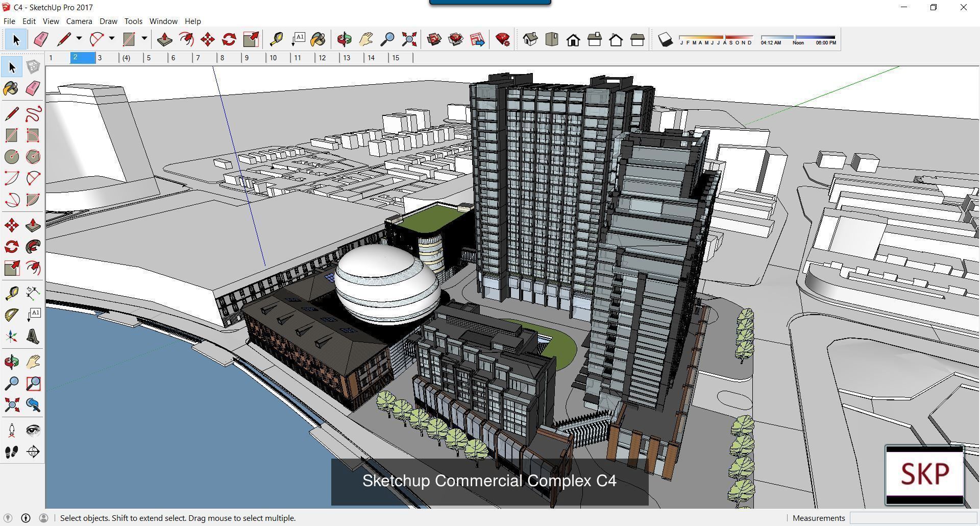Activate the Follow Me tool
Image resolution: width=980 pixels, height=526 pixels.
tap(33, 247)
